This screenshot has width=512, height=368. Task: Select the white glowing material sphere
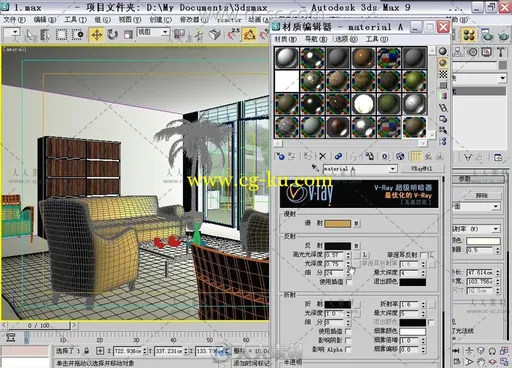363,104
